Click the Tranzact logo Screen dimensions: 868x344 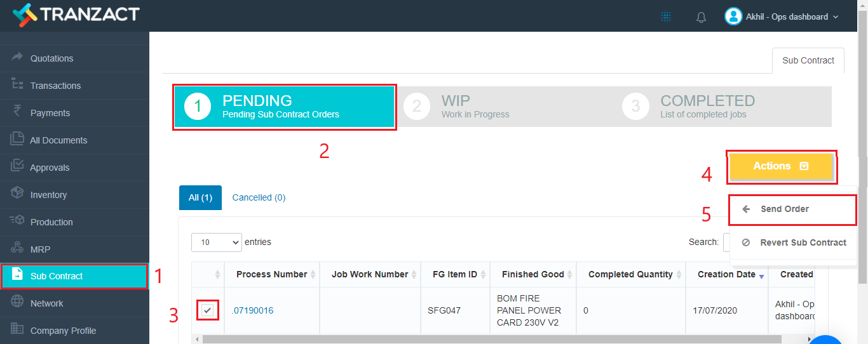[x=76, y=14]
